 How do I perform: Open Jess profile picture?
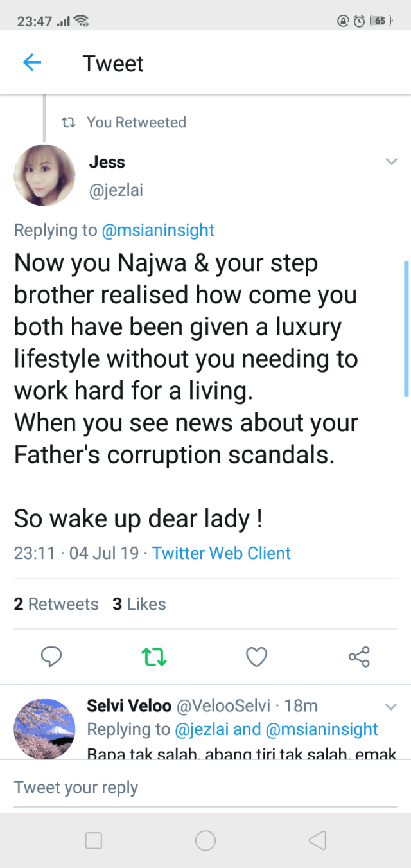[44, 175]
